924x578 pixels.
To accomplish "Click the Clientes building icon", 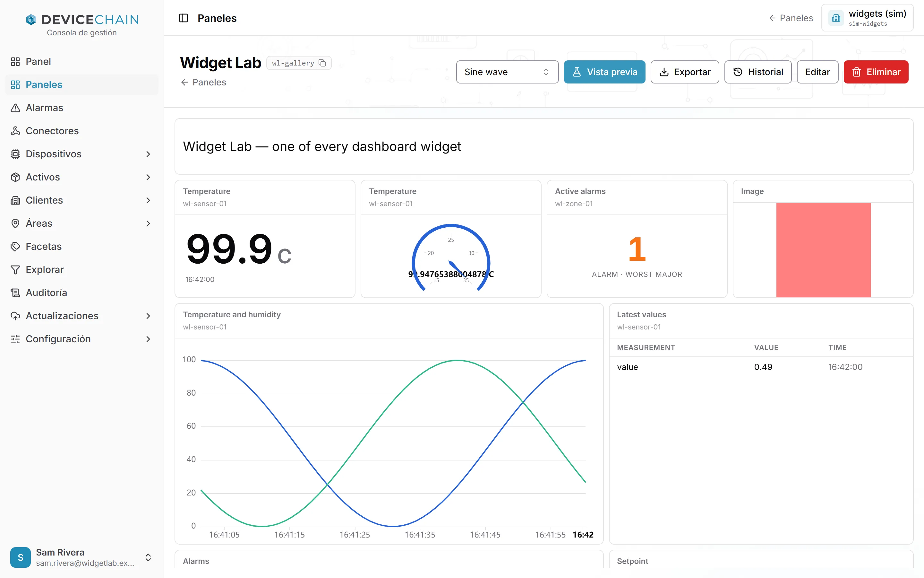I will [x=15, y=200].
